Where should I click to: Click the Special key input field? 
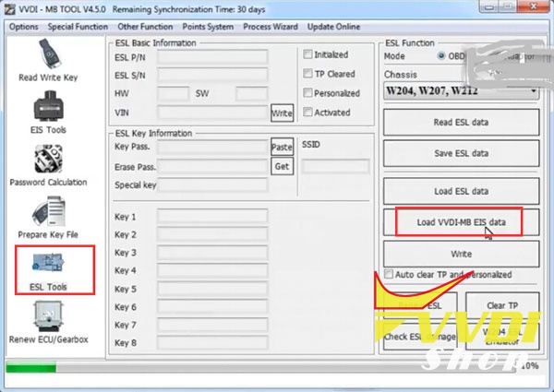point(212,184)
